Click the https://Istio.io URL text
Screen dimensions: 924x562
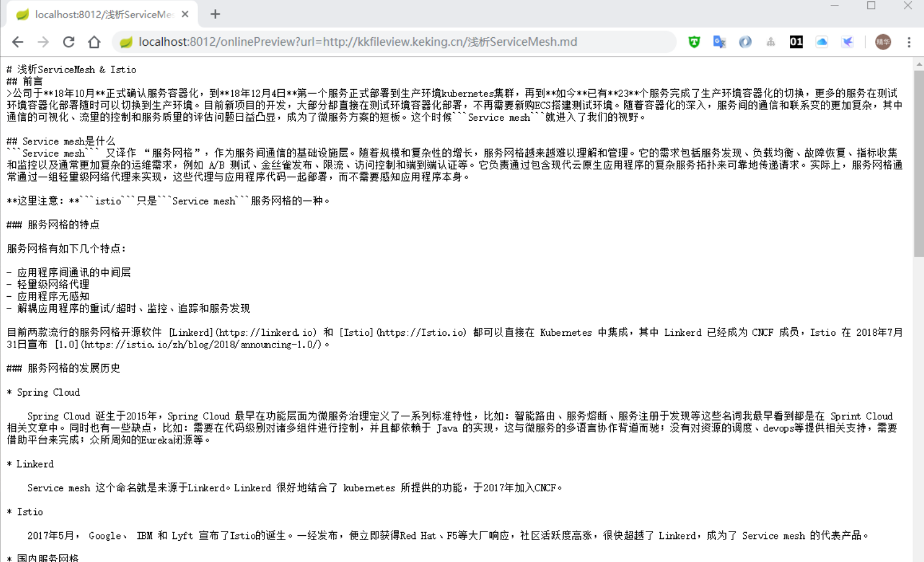[421, 333]
